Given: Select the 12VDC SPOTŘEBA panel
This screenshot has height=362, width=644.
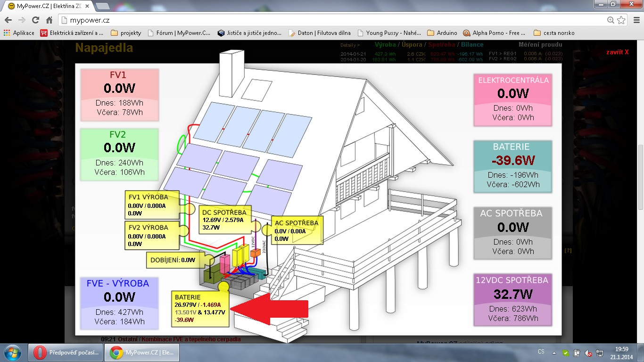Looking at the screenshot, I should point(513,300).
